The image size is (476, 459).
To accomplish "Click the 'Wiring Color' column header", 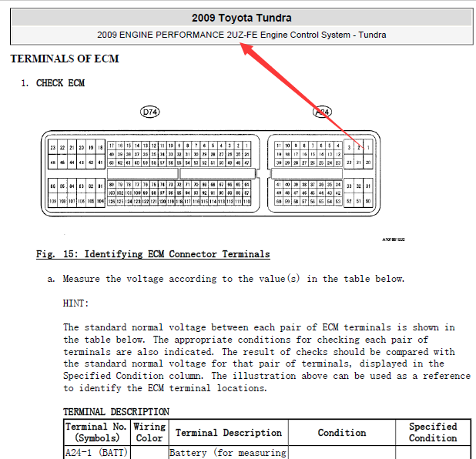I will coord(149,432).
